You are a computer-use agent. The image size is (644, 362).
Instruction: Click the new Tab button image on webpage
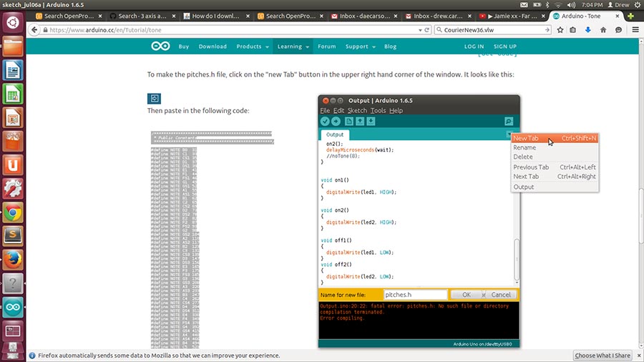(x=154, y=99)
